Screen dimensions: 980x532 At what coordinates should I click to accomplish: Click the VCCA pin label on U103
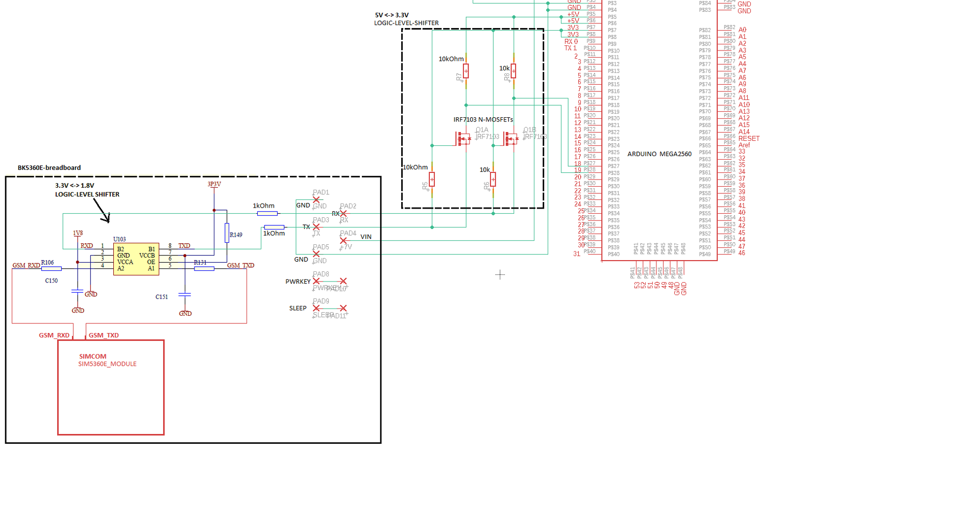pos(125,262)
